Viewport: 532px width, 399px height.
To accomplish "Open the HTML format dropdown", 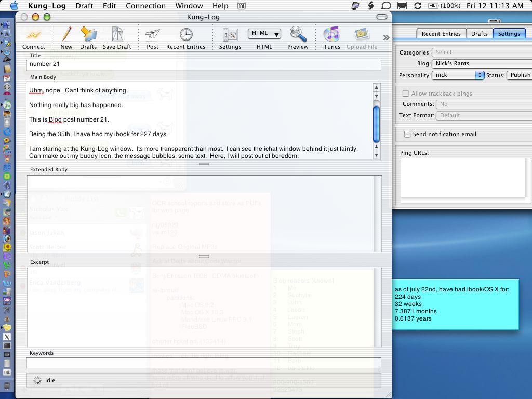I will (264, 34).
